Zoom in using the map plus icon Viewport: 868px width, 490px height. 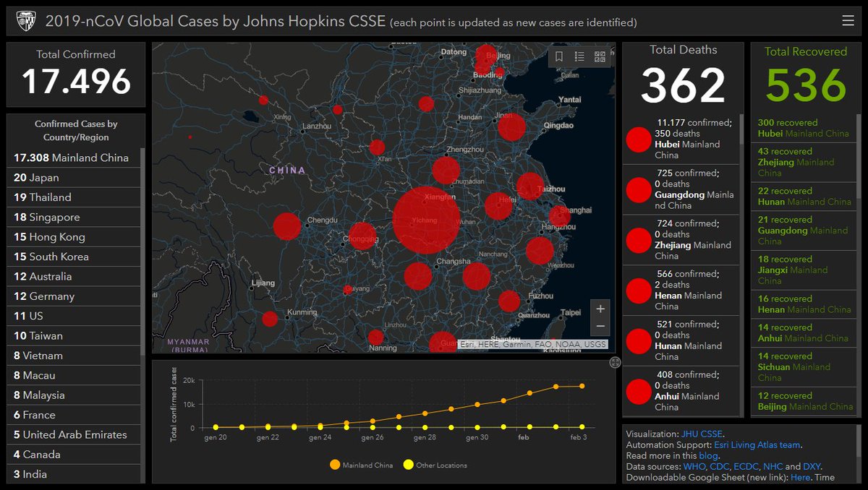click(x=600, y=308)
